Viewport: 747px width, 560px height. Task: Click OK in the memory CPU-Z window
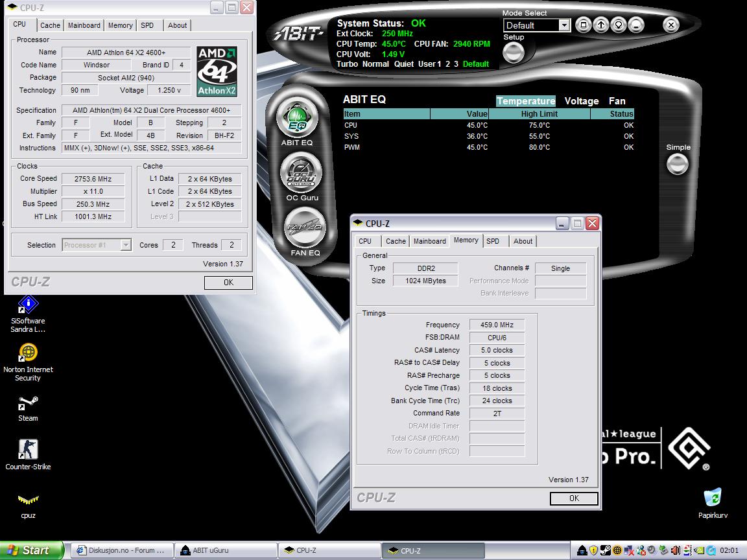(x=574, y=498)
